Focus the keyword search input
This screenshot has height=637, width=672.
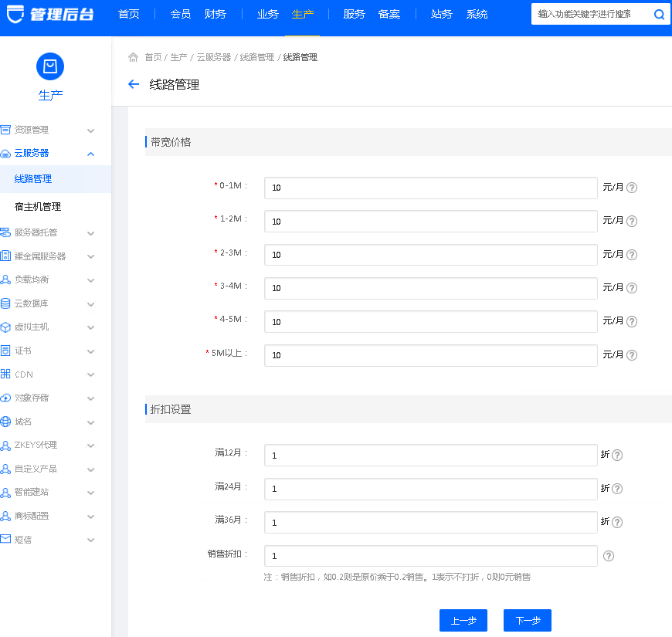(592, 14)
